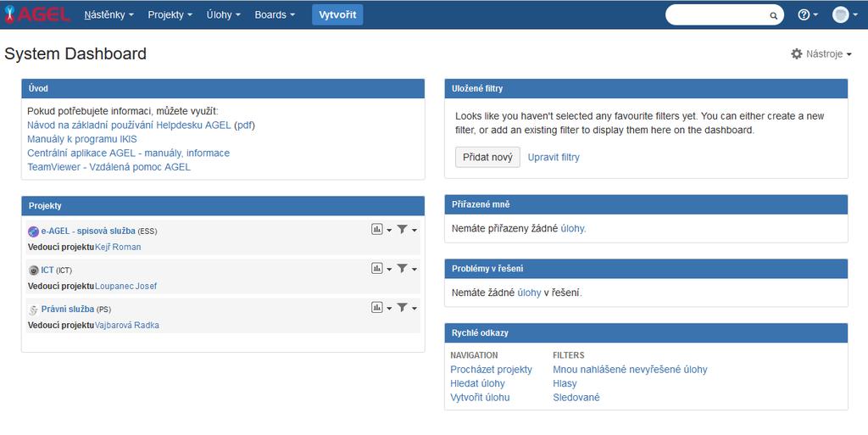Click the AGEL logo
The height and width of the screenshot is (435, 868).
coord(36,14)
